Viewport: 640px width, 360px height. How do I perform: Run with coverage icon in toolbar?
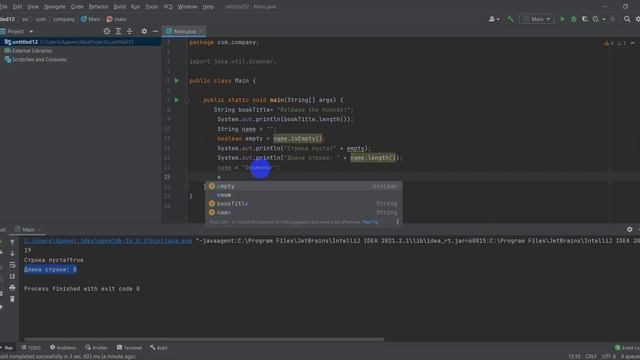584,19
